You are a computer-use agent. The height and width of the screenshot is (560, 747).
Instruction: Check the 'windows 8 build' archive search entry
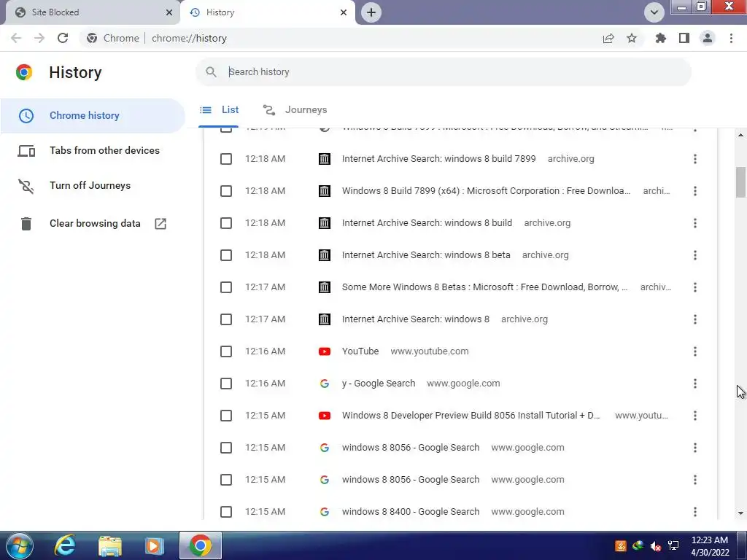[226, 223]
